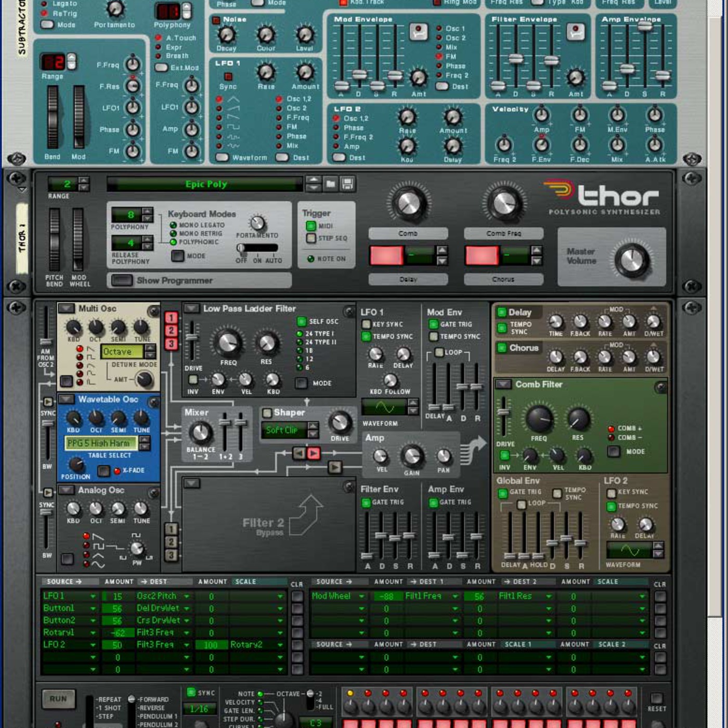
Task: Expand the LFO1 modulation source dropdown
Action: (93, 596)
